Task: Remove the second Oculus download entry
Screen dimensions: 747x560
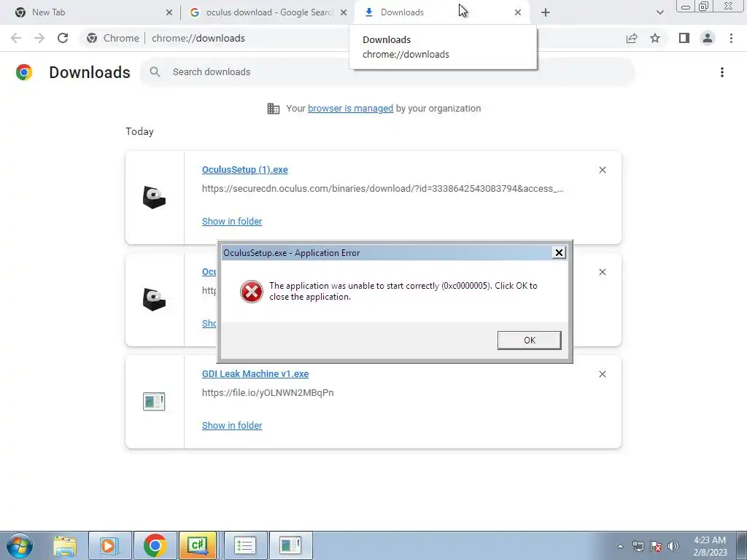Action: pos(602,272)
